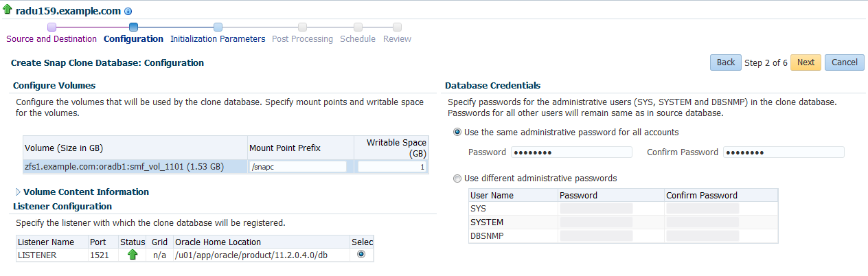The height and width of the screenshot is (276, 868).
Task: Click the Source and Destination step marker
Action: click(x=52, y=27)
